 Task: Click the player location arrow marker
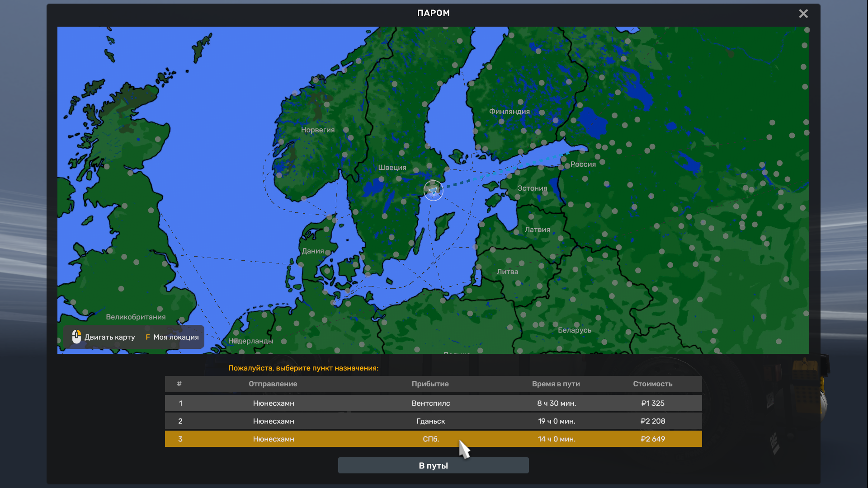tap(433, 191)
